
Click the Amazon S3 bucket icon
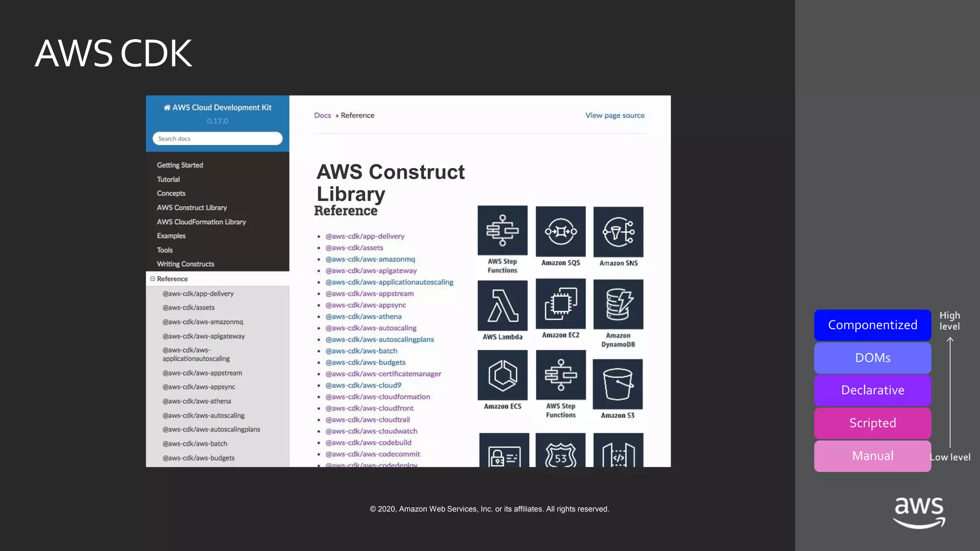point(618,384)
